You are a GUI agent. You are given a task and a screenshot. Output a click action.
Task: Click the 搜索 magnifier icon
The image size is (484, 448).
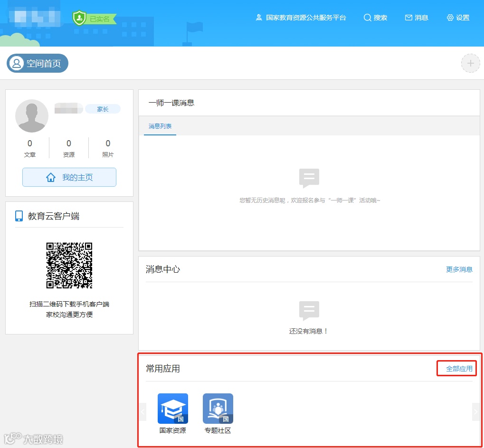(x=367, y=18)
